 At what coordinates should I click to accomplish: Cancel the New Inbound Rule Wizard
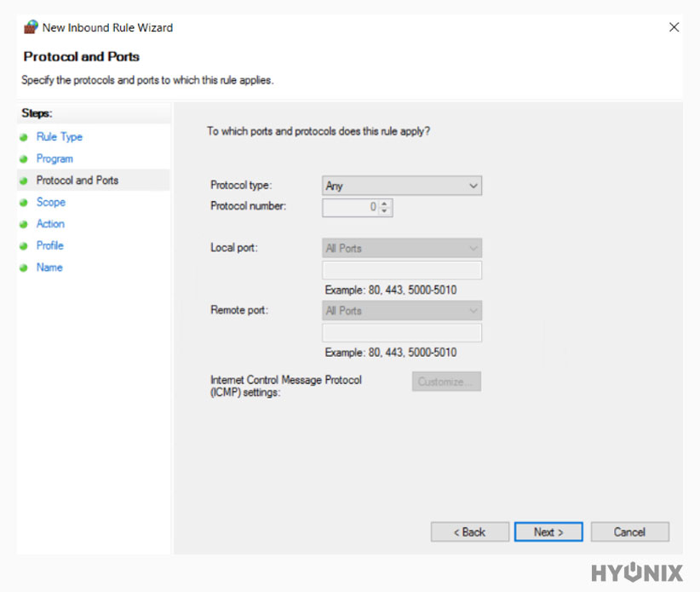(629, 531)
